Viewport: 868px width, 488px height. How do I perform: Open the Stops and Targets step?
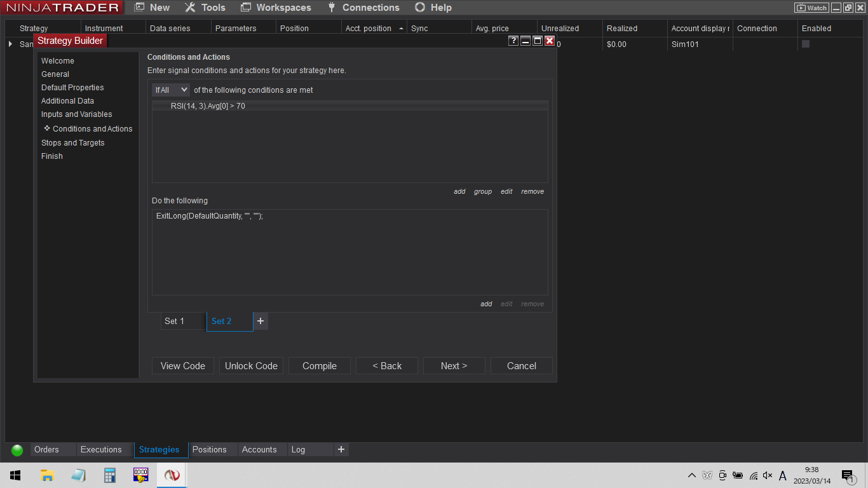coord(73,143)
